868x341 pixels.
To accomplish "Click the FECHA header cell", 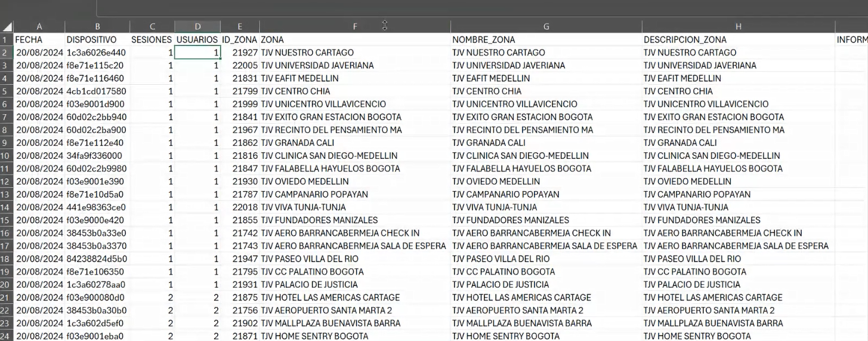I will [x=39, y=39].
